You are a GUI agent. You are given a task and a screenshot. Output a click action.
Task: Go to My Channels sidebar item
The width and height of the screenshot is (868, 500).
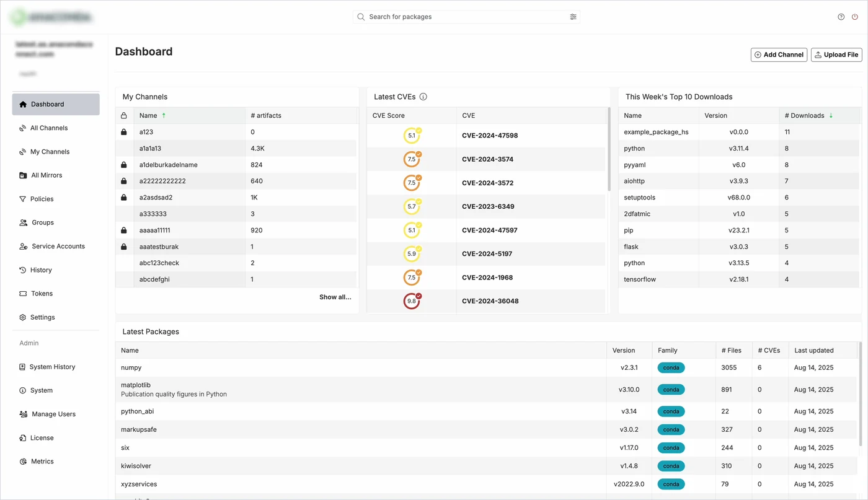[56, 152]
